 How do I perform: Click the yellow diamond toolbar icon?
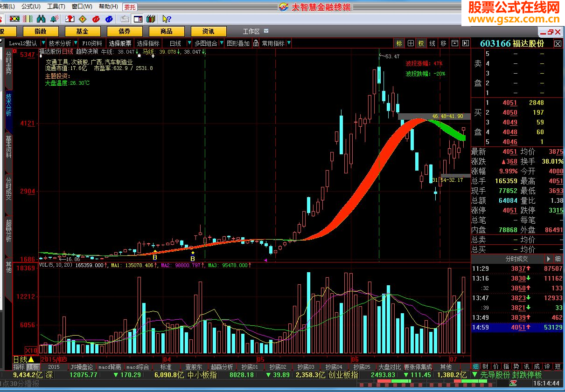point(83,19)
